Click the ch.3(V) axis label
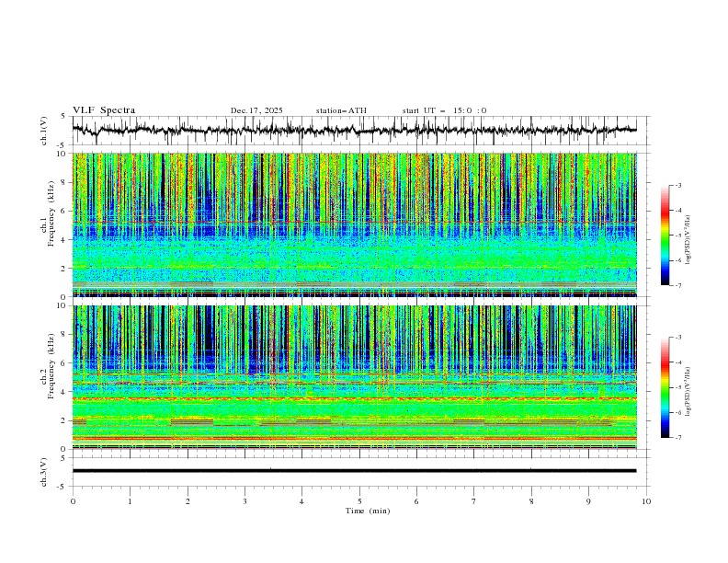Viewport: 728px width, 563px height. click(x=45, y=470)
